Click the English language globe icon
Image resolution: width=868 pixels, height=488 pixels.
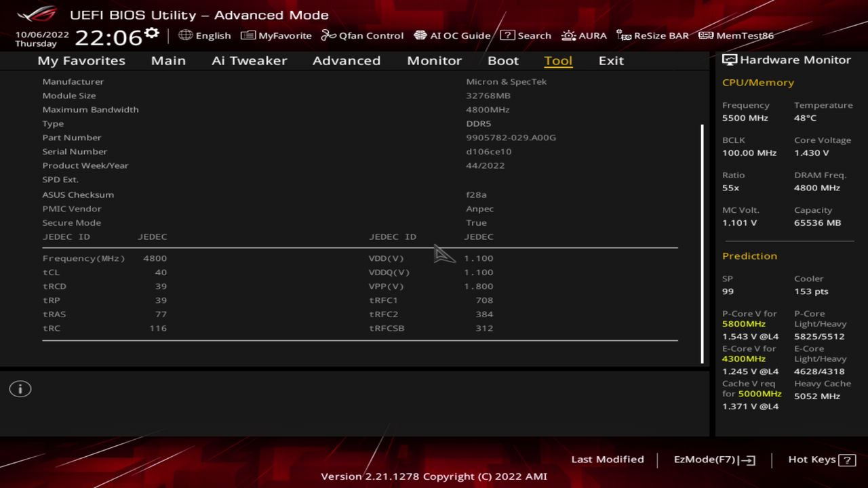[186, 35]
